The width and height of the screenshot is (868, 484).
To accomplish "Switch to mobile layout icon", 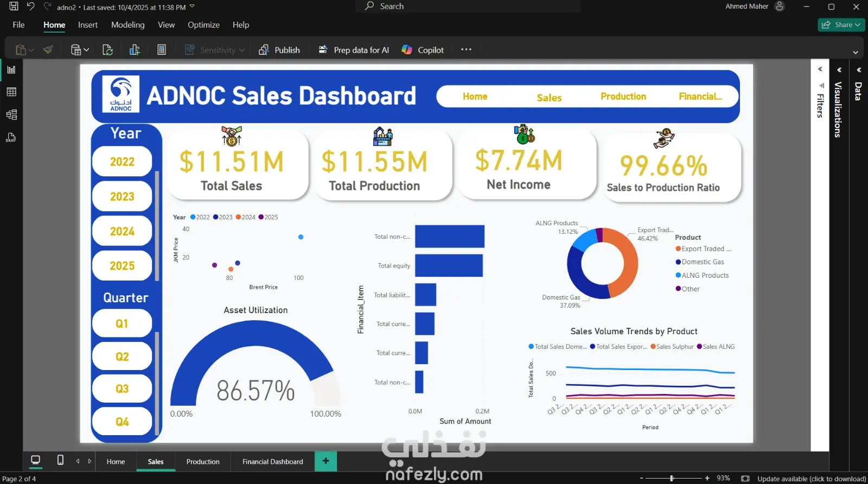I will (60, 460).
